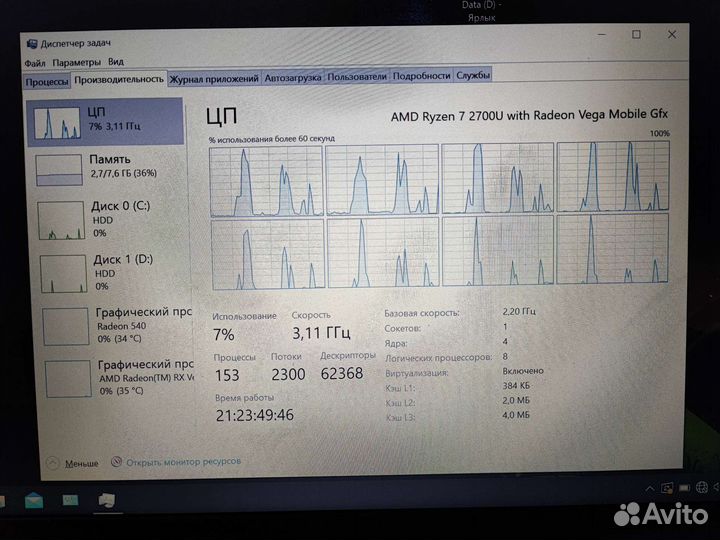Image resolution: width=720 pixels, height=540 pixels.
Task: Click the base speed 2,20 ГГц value
Action: tap(519, 311)
